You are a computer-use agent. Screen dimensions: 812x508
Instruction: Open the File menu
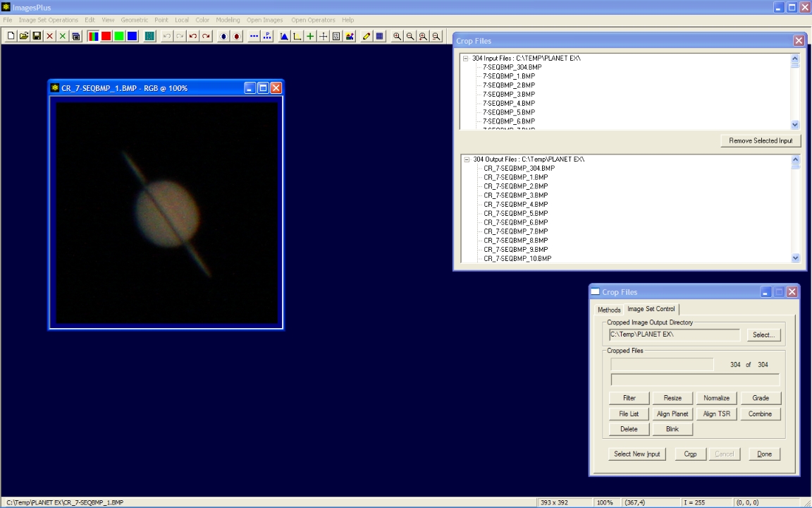7,20
